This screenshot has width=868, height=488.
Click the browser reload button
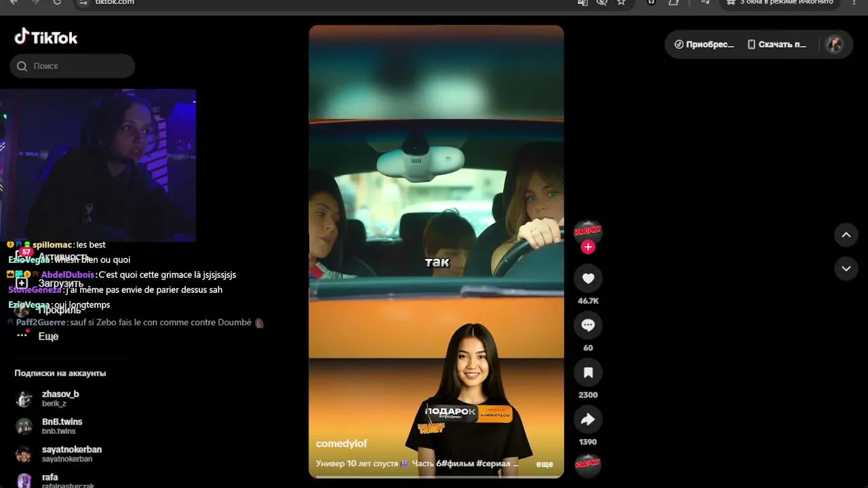point(57,2)
